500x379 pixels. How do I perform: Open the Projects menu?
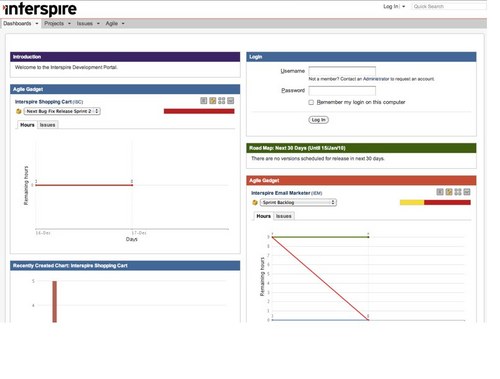54,24
